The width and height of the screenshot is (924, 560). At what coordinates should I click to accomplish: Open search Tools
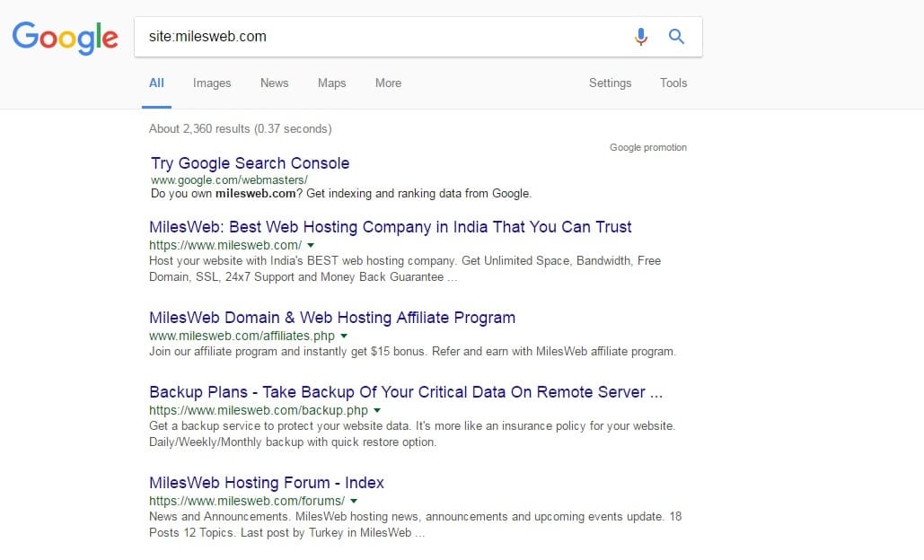point(673,83)
